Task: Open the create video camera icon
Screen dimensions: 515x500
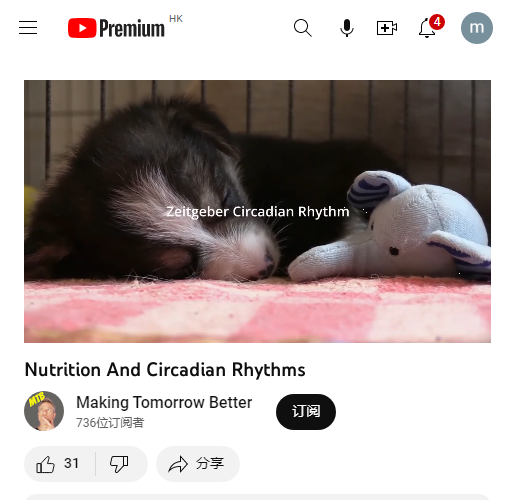Action: pos(387,28)
